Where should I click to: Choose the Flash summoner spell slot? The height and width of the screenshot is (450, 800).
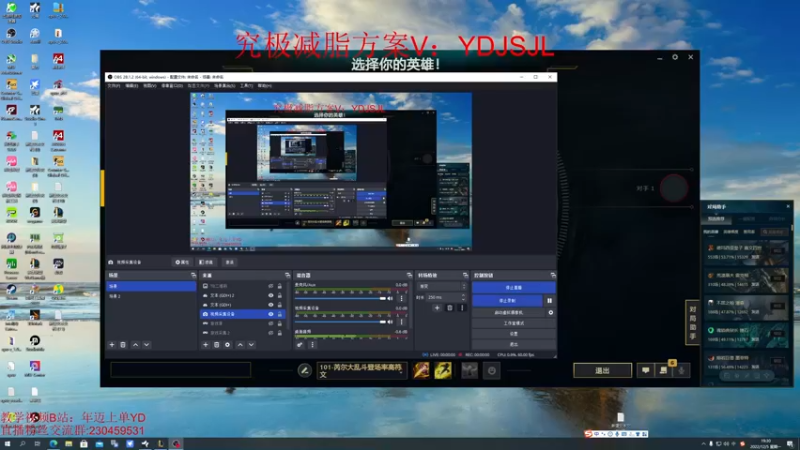coord(443,370)
